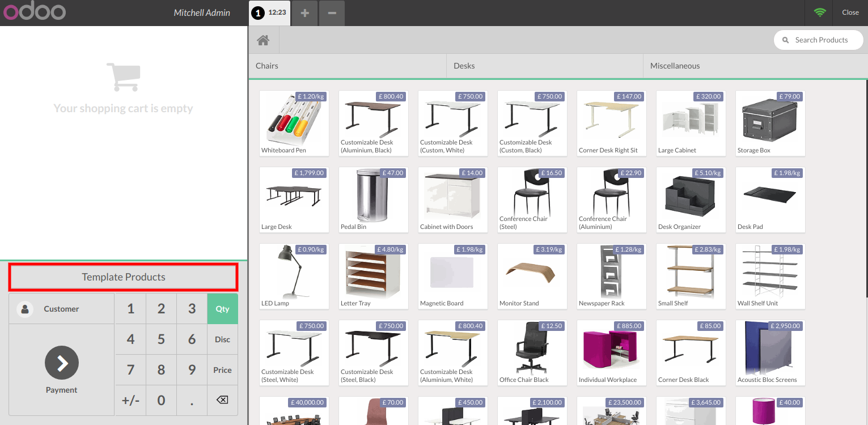Click the Template Products button

coord(124,277)
